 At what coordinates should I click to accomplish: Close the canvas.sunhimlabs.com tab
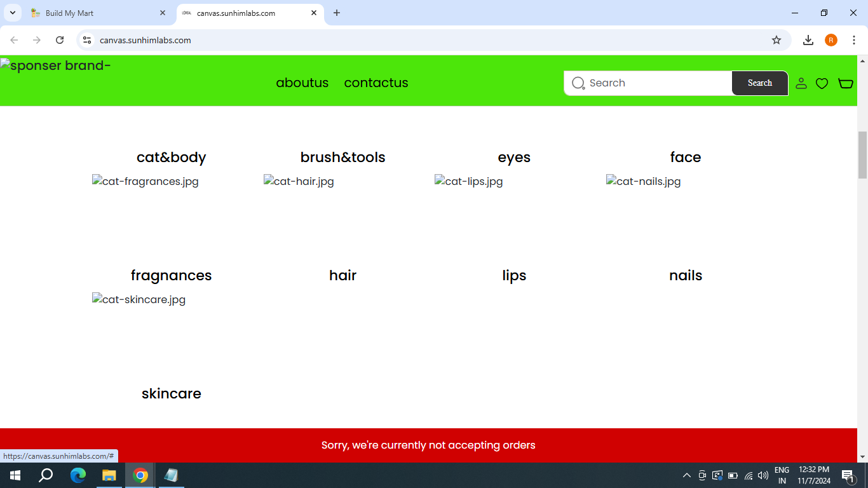[x=314, y=13]
